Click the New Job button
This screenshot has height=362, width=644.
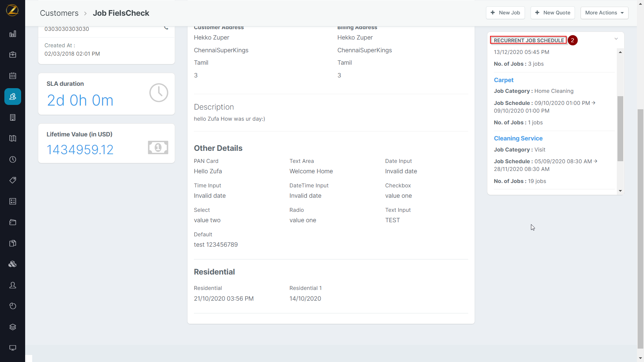(505, 13)
